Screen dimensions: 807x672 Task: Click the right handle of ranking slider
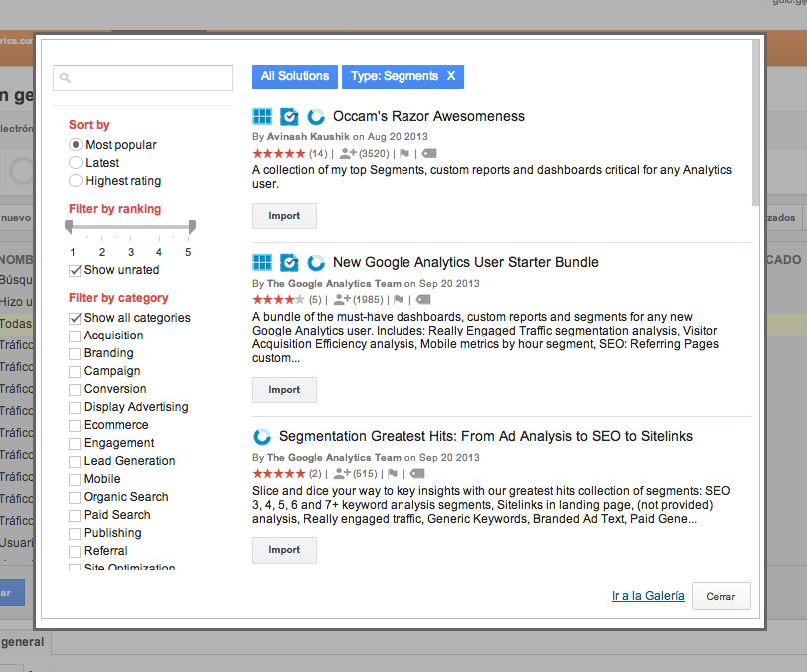tap(191, 228)
